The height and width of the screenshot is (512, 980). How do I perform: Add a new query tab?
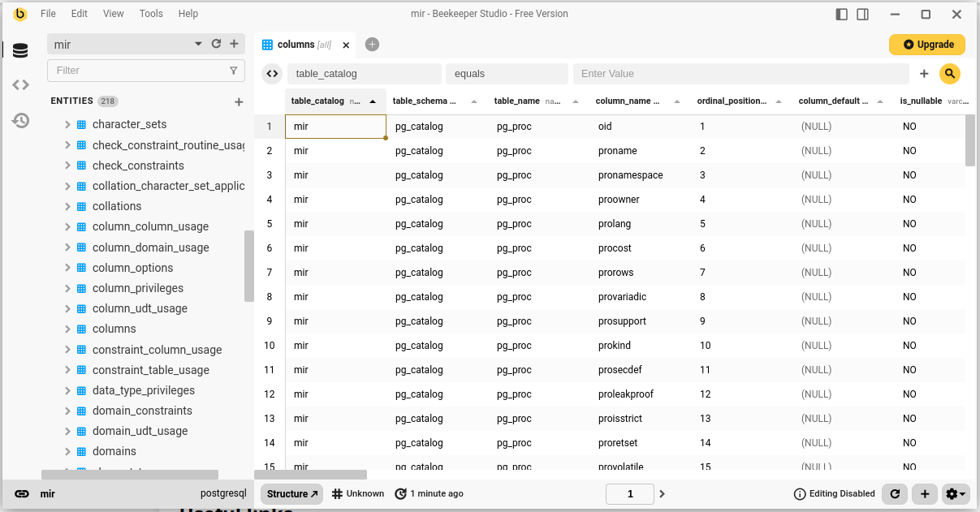pyautogui.click(x=372, y=45)
